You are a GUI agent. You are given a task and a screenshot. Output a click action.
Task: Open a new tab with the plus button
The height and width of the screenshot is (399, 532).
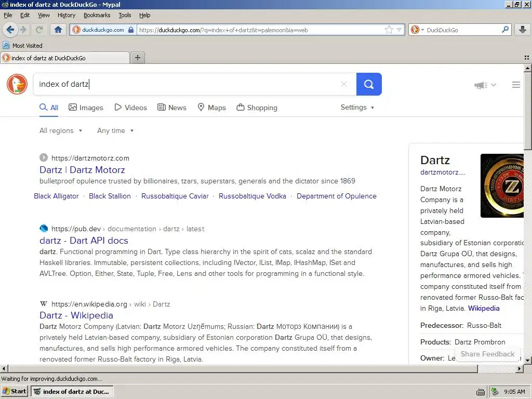click(137, 58)
